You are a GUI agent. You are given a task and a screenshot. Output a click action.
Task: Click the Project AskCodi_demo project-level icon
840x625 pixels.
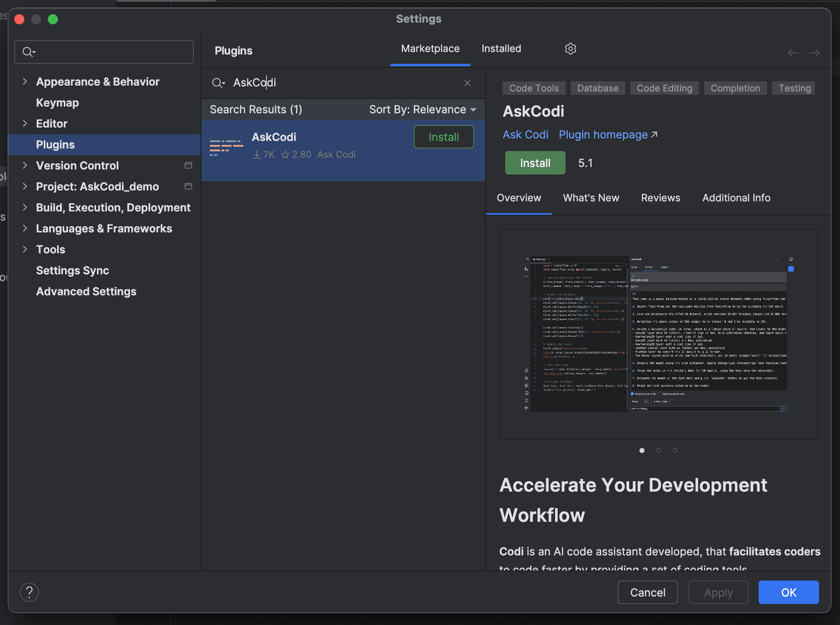click(188, 186)
